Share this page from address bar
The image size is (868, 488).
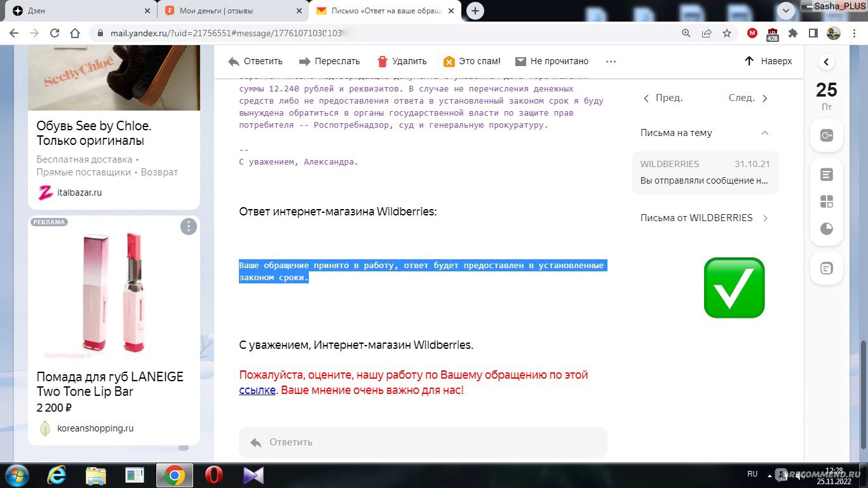tap(707, 33)
